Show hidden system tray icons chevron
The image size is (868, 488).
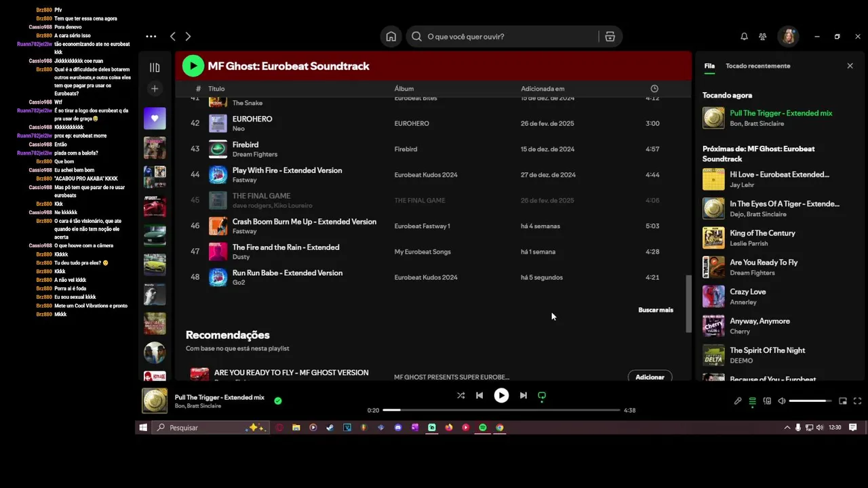point(787,428)
